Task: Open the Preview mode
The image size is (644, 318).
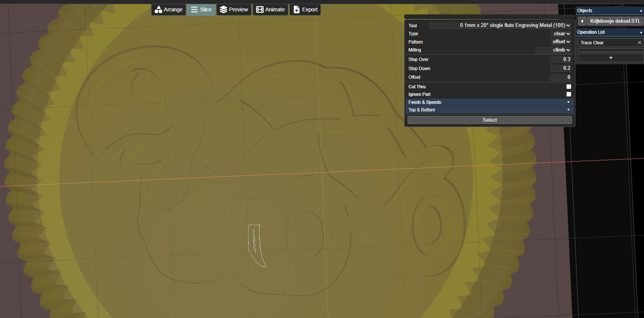Action: 234,9
